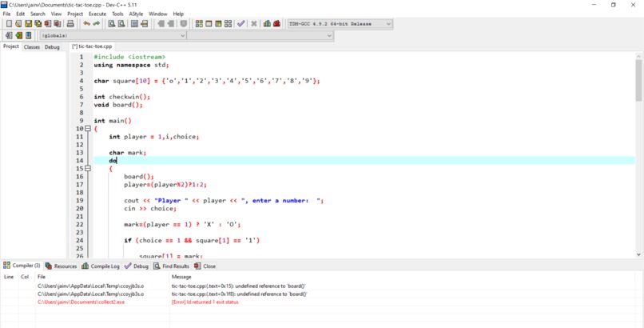
Task: Click the grayed shield toolbar icon
Action: (184, 24)
